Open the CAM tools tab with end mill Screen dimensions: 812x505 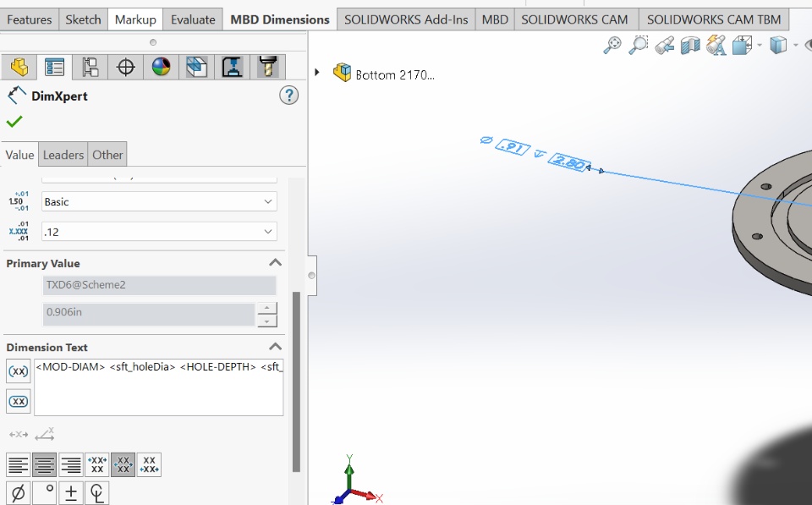(x=268, y=68)
